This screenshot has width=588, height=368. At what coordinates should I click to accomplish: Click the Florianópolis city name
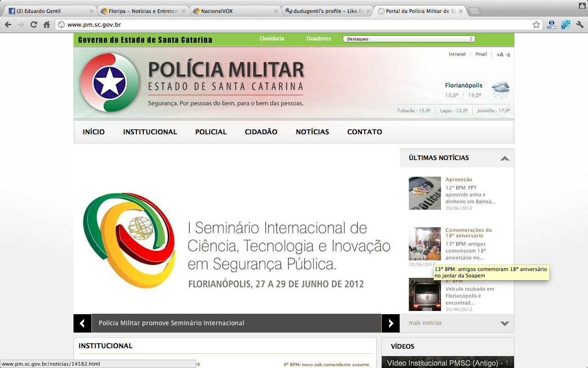pos(464,85)
